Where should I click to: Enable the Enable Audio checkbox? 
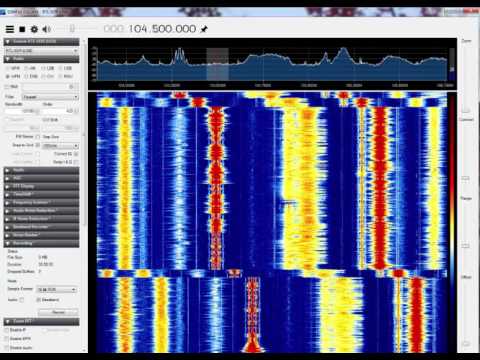tap(7, 348)
